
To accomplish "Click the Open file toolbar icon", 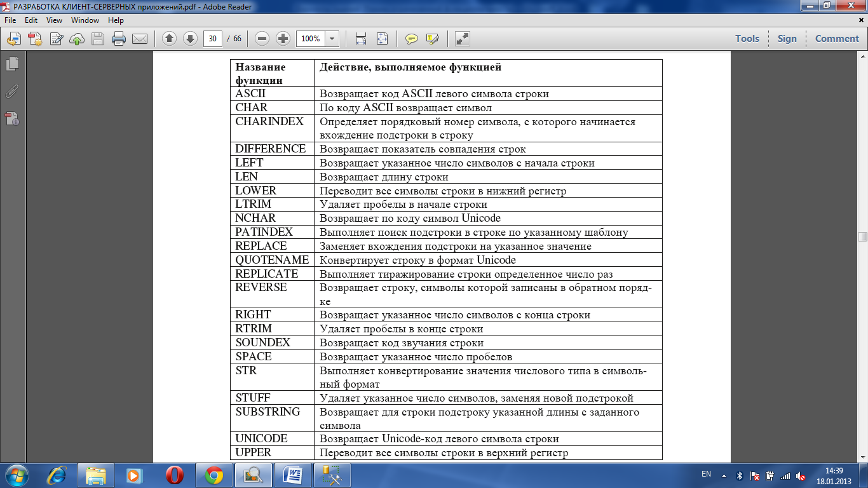I will [14, 39].
